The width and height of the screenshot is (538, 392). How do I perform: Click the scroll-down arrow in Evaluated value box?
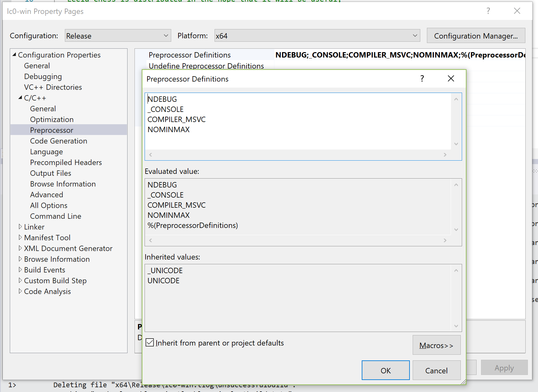pos(456,230)
